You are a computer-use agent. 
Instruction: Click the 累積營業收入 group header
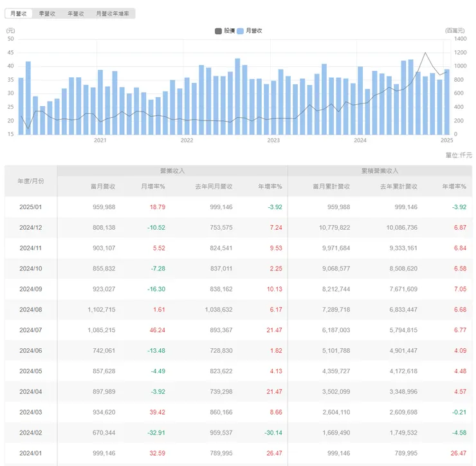380,171
